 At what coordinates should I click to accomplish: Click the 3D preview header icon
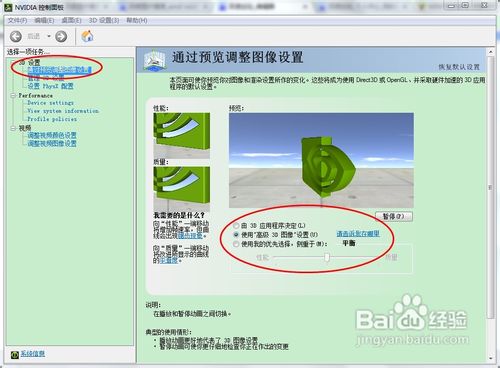click(x=154, y=60)
